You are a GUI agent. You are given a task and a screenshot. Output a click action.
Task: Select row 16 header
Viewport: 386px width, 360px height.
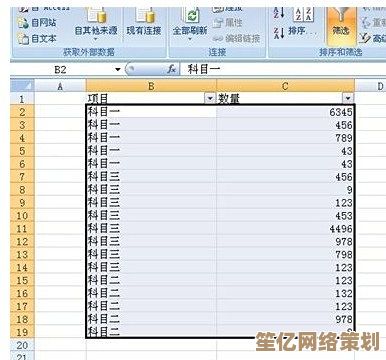tap(22, 293)
